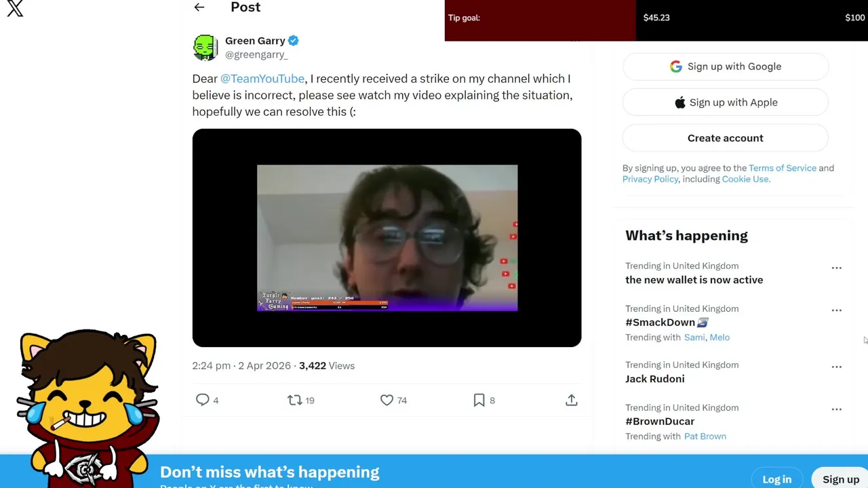The image size is (868, 488).
Task: Share the post via upload icon
Action: tap(571, 400)
